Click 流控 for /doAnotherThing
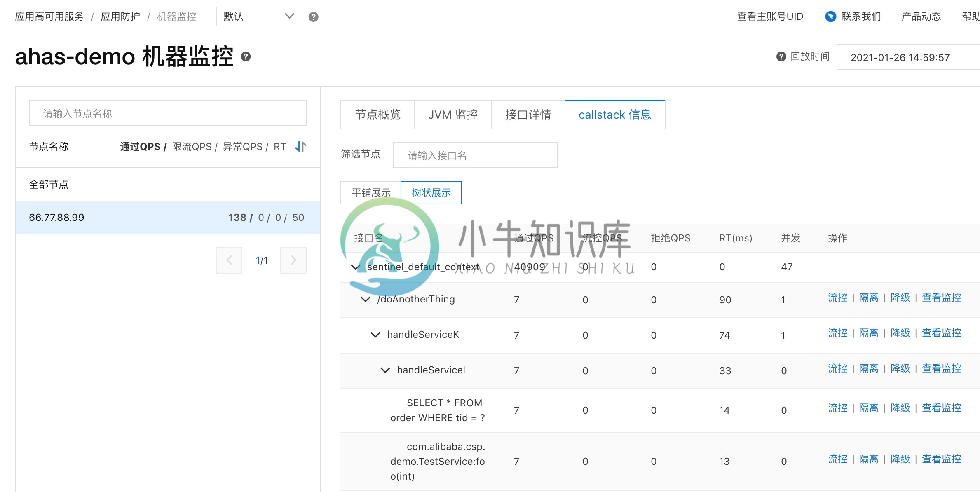Screen dimensions: 980x492 (x=838, y=298)
